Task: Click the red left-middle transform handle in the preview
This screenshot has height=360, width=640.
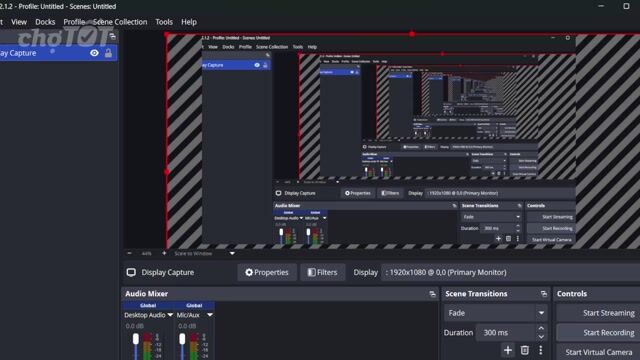Action: pos(167,172)
